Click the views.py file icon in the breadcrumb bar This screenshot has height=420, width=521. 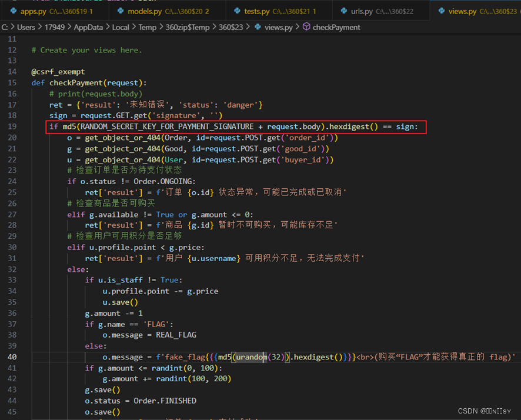coord(257,27)
